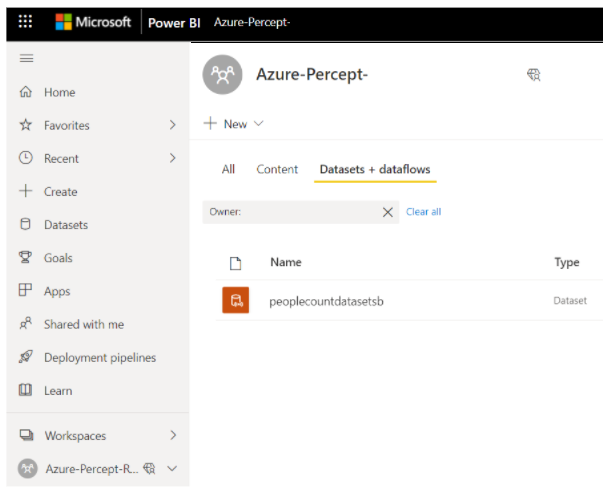This screenshot has height=495, width=610.
Task: Click the Shared with me people icon
Action: [26, 323]
